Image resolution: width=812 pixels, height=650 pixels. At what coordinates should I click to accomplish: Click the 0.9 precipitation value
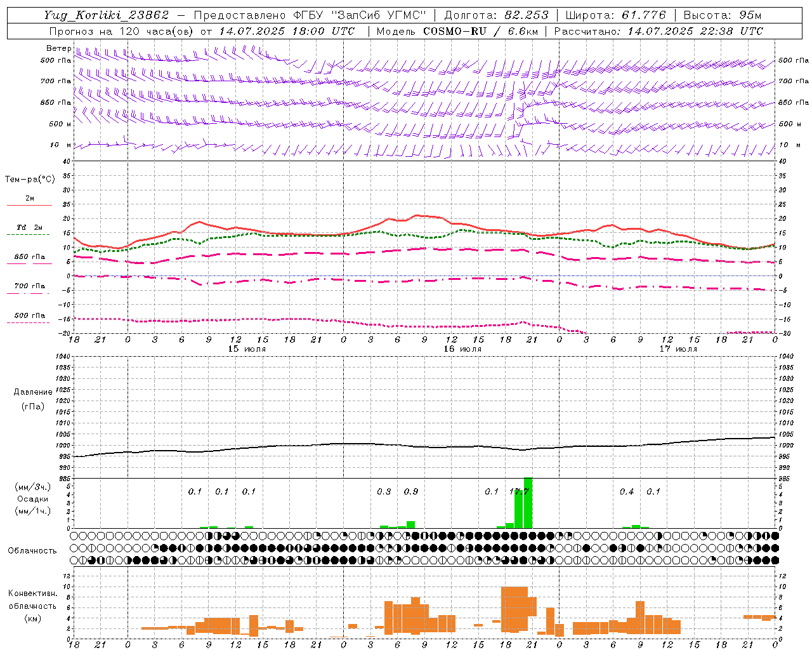411,491
